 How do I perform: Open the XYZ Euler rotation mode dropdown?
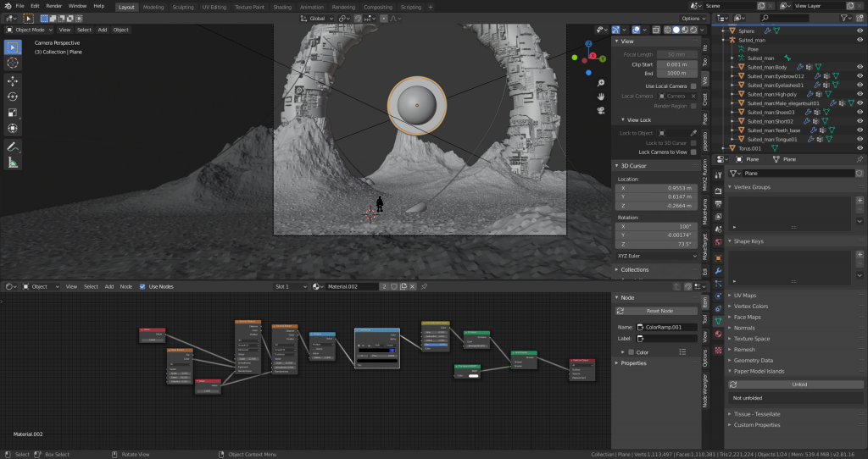coord(657,256)
